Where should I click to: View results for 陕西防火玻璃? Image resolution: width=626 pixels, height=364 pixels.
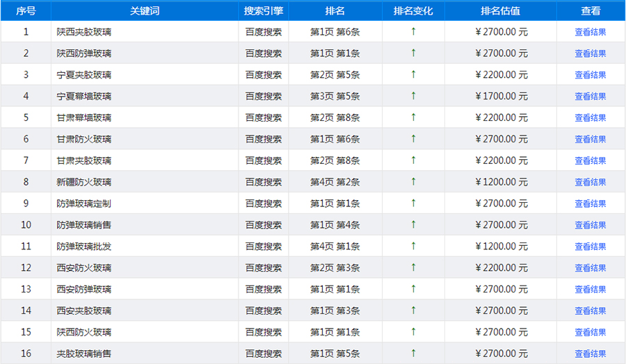(590, 333)
